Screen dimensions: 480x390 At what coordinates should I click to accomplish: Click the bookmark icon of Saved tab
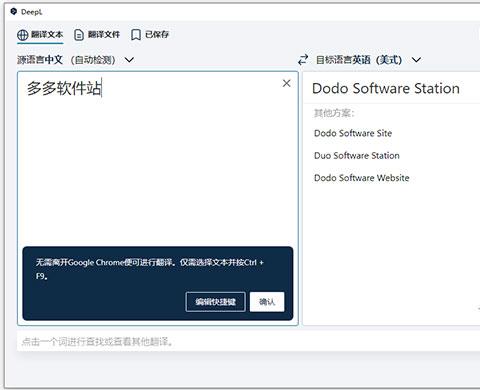[136, 35]
